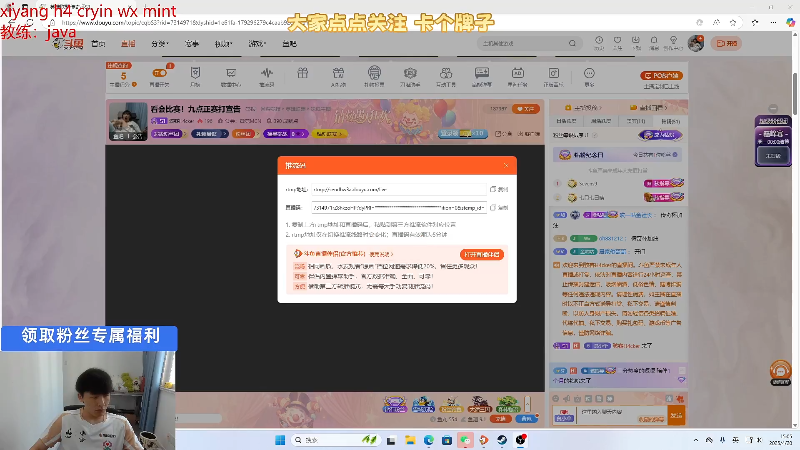Expand the Video nav dropdown

click(x=223, y=44)
